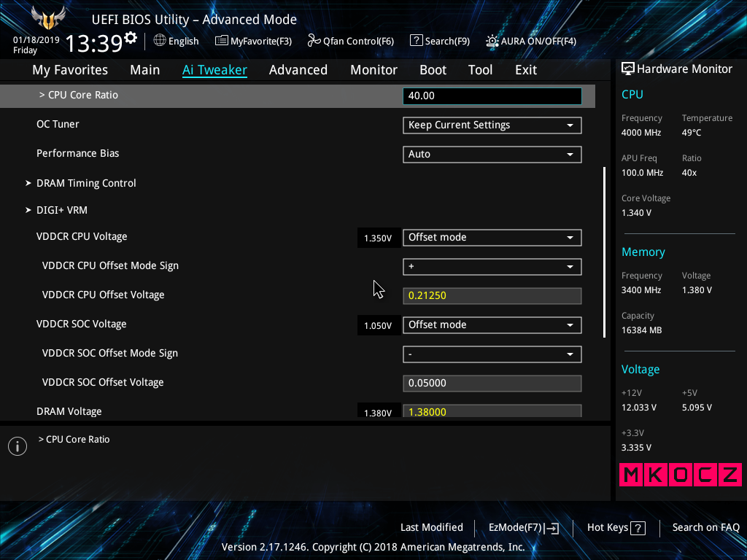Open Hot Keys help

(x=616, y=528)
